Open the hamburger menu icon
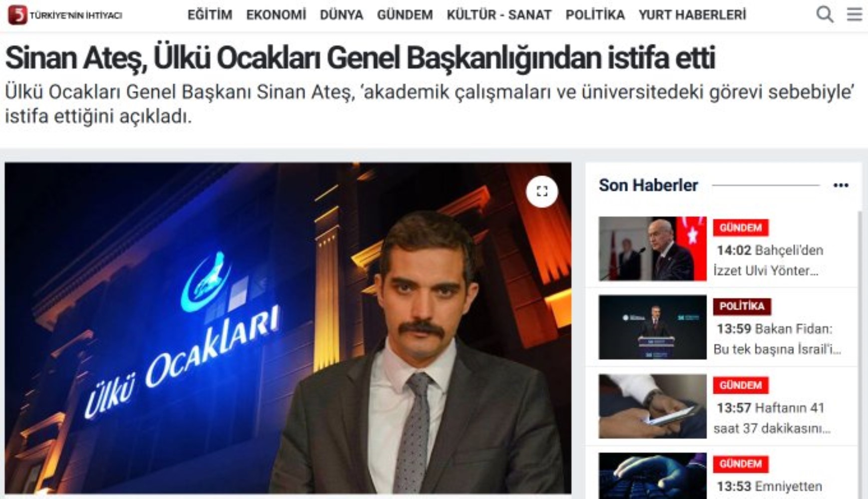This screenshot has height=499, width=868. click(855, 14)
